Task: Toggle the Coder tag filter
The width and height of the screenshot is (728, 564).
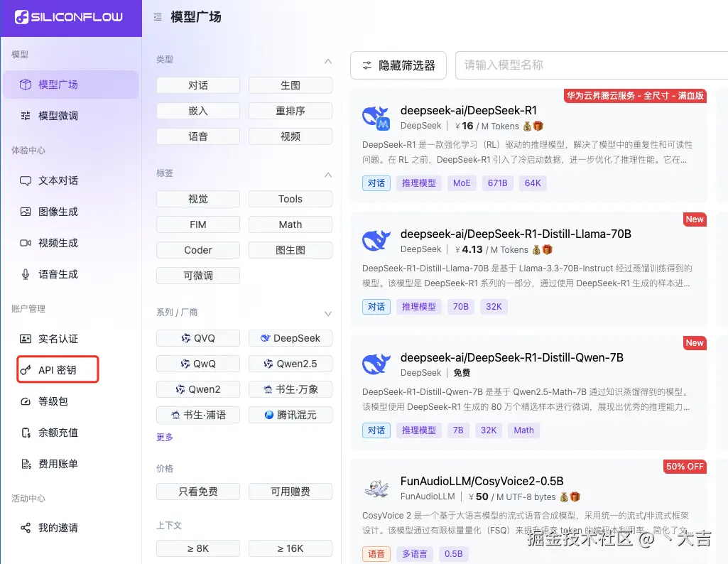Action: pyautogui.click(x=198, y=250)
